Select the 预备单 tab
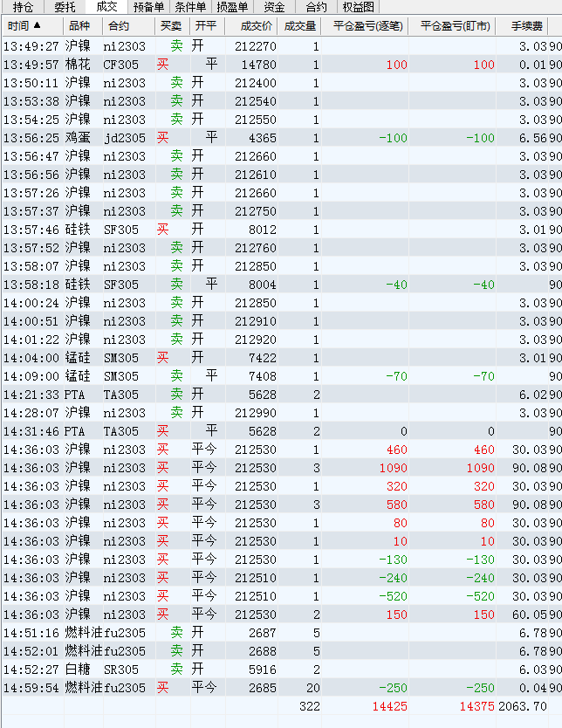 [x=148, y=7]
